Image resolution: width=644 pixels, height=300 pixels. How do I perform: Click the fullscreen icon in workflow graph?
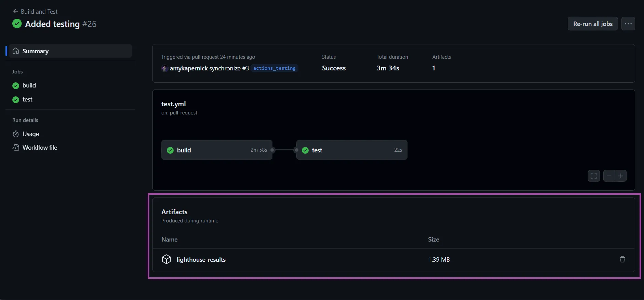(x=594, y=176)
